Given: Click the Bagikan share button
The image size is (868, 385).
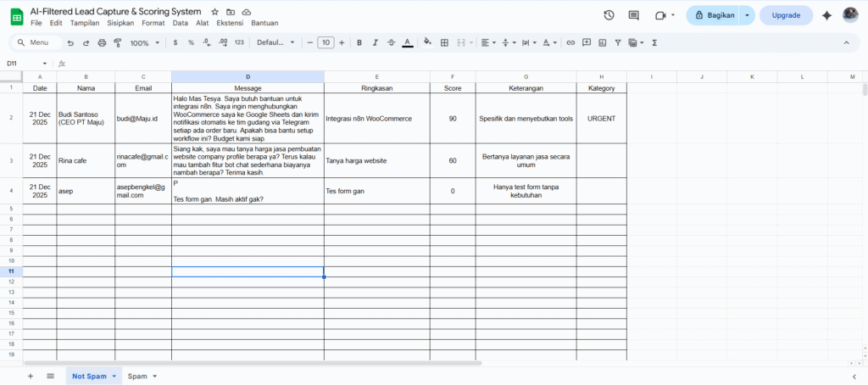Looking at the screenshot, I should point(712,15).
